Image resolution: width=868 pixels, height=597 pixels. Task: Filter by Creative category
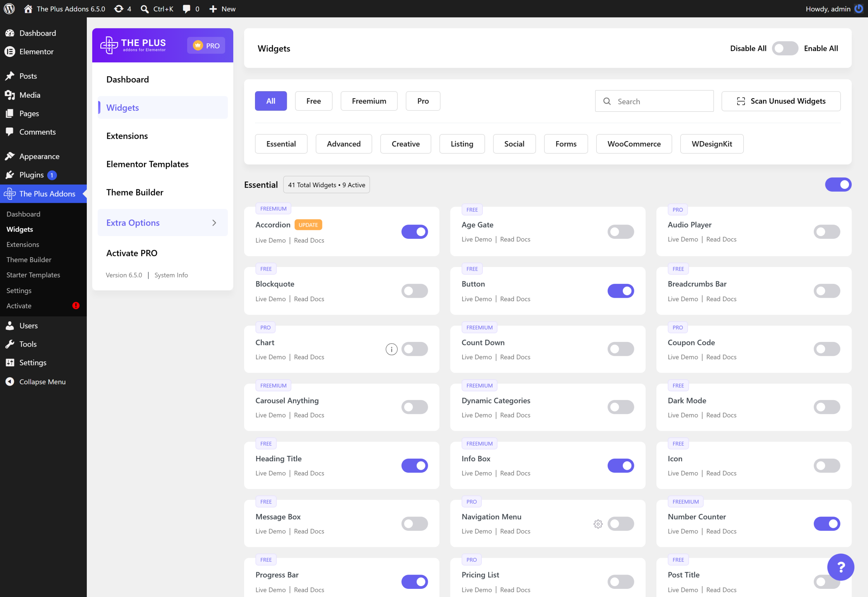(405, 144)
